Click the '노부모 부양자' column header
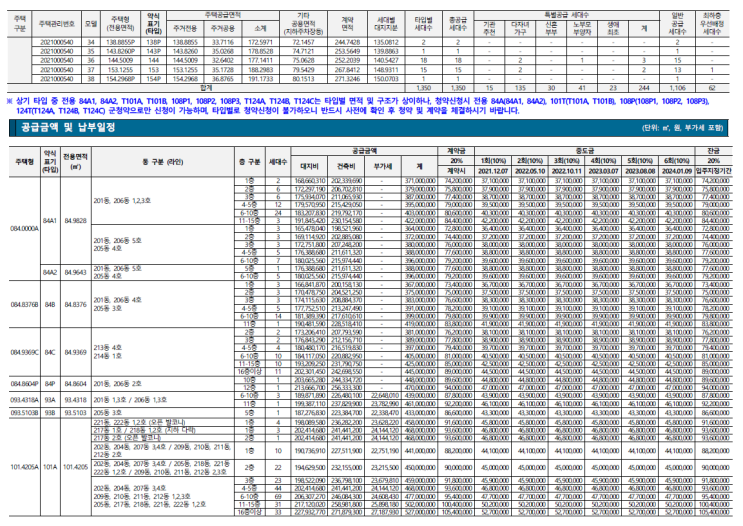 (x=582, y=28)
